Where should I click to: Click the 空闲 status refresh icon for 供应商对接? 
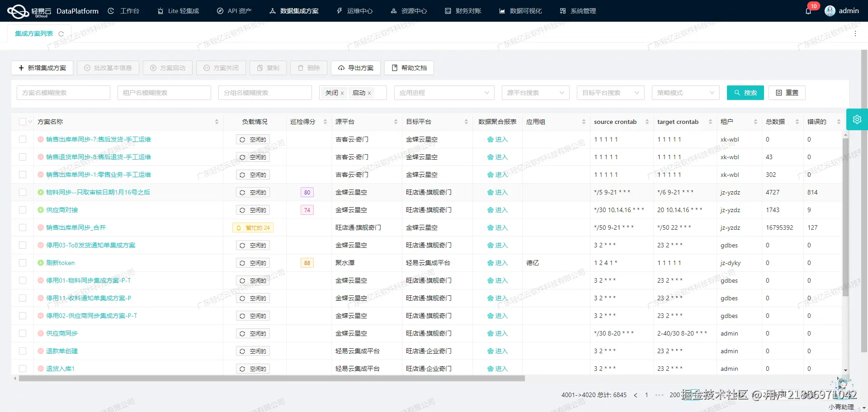click(x=243, y=210)
